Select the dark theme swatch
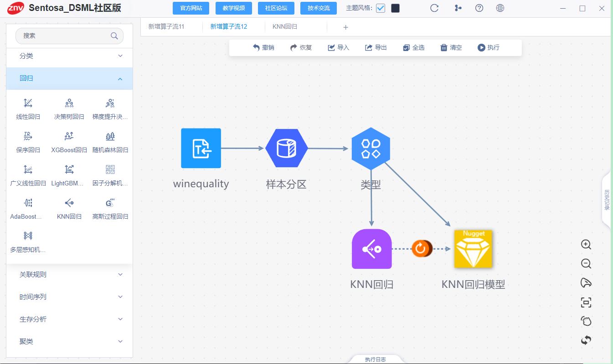Viewport: 613px width, 364px height. point(395,8)
